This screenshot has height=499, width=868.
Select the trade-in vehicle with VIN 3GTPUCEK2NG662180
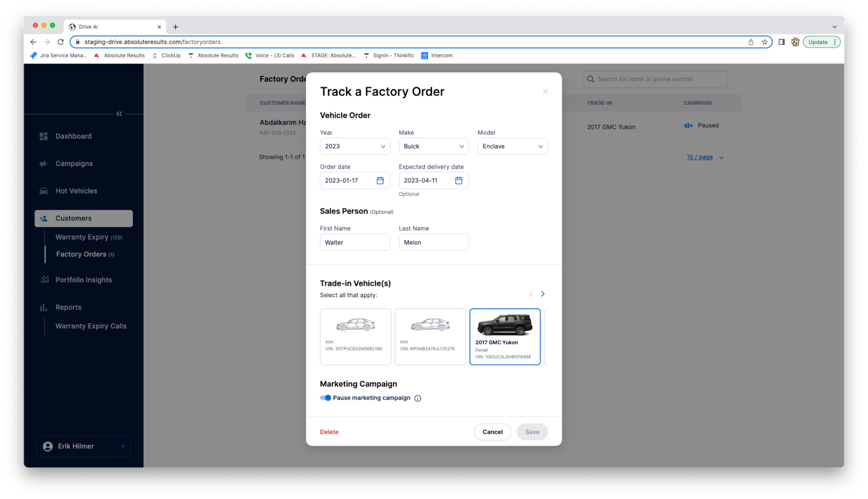(355, 337)
